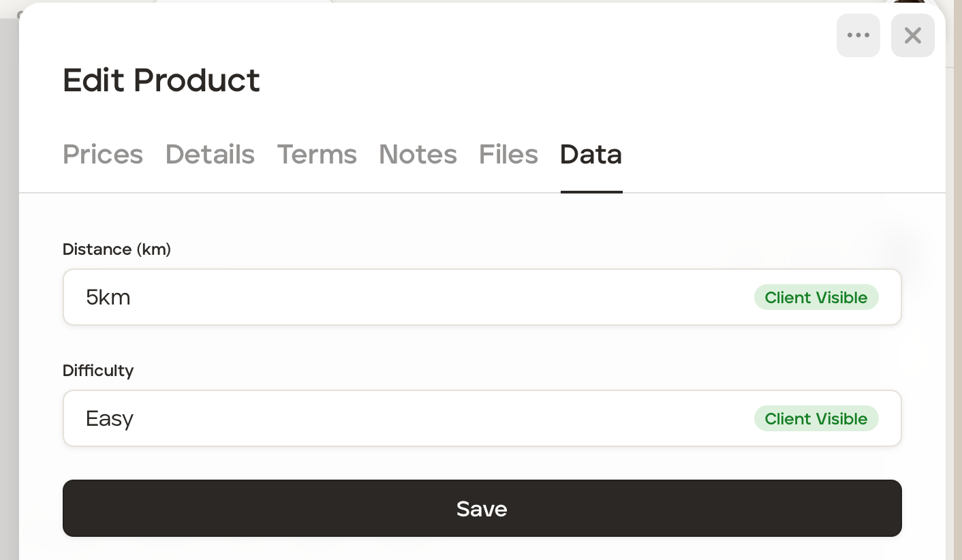The height and width of the screenshot is (560, 962).
Task: Toggle Client Visible badge in Difficulty field
Action: [816, 418]
